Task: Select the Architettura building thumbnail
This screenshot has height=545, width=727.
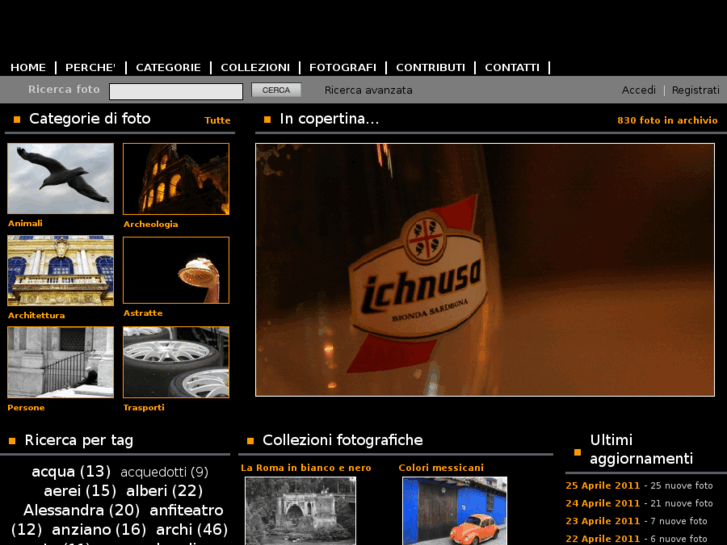Action: tap(61, 271)
